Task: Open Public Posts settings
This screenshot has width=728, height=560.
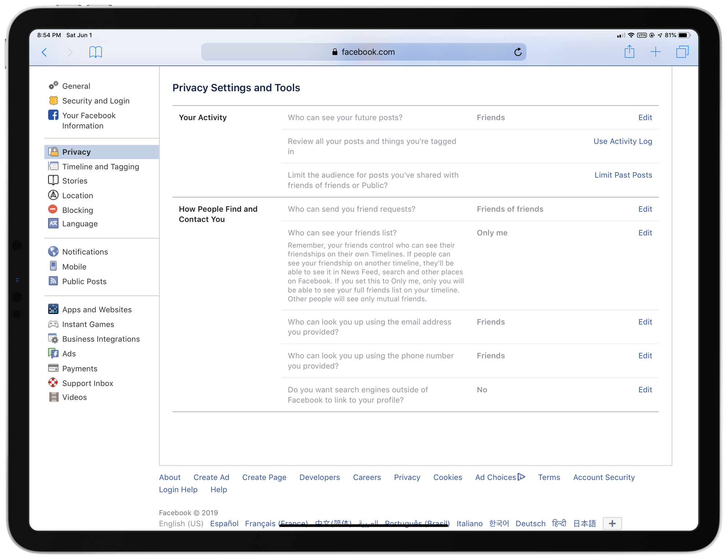Action: [84, 282]
